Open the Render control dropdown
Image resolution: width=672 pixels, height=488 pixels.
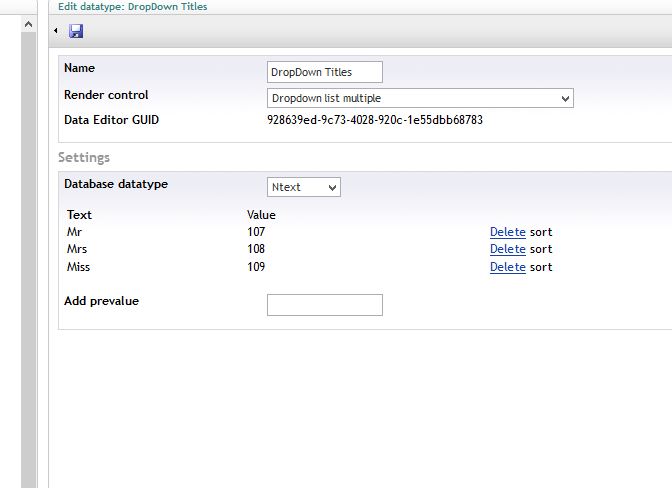coord(420,98)
